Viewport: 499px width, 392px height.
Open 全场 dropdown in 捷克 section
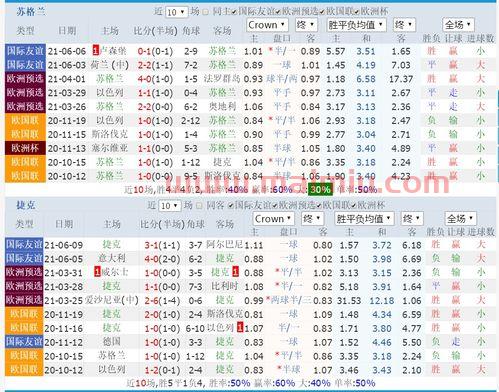pyautogui.click(x=460, y=219)
